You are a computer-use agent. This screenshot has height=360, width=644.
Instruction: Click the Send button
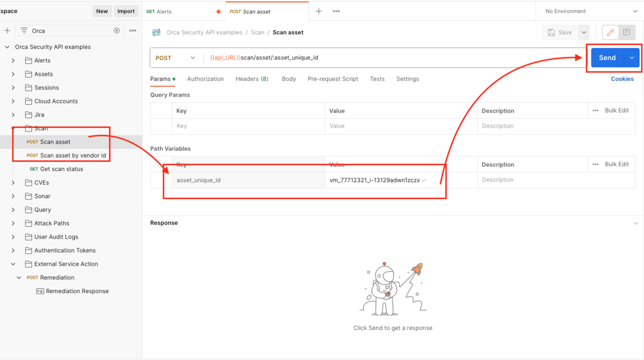608,58
